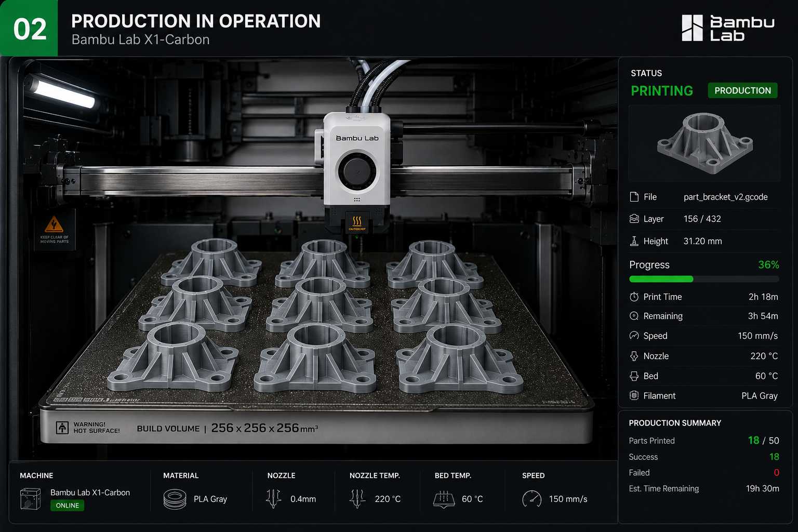Click the Height measurement icon

pyautogui.click(x=634, y=241)
